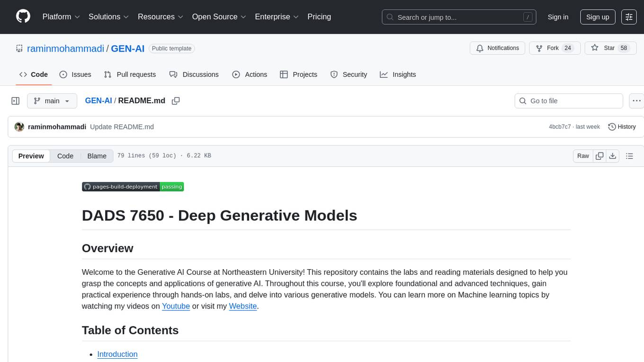
Task: Expand the Resources menu
Action: pyautogui.click(x=161, y=17)
